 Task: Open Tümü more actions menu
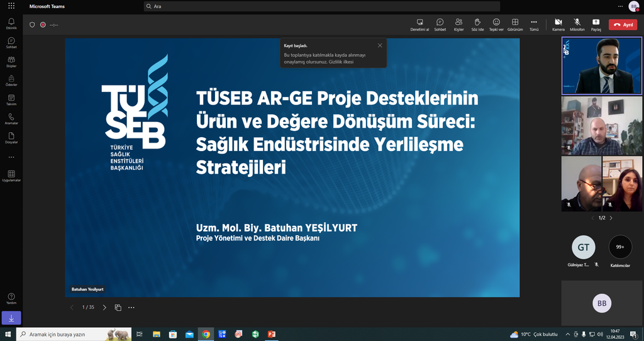(x=534, y=25)
